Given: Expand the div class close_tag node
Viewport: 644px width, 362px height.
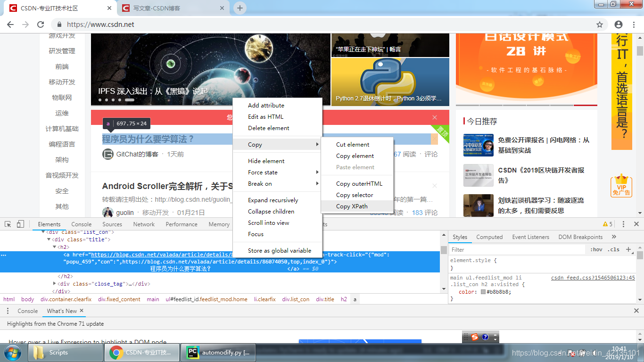Looking at the screenshot, I should click(55, 284).
